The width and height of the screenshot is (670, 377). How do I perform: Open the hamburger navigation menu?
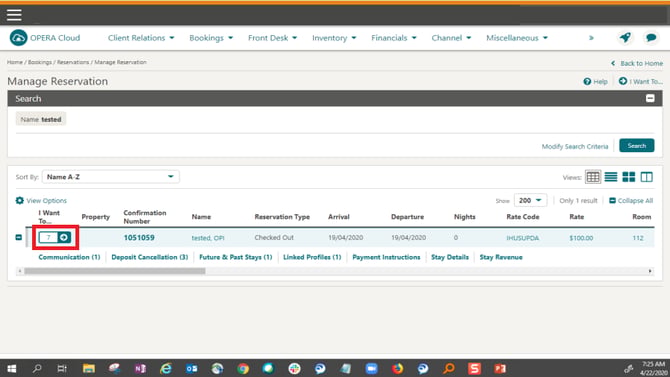coord(14,15)
